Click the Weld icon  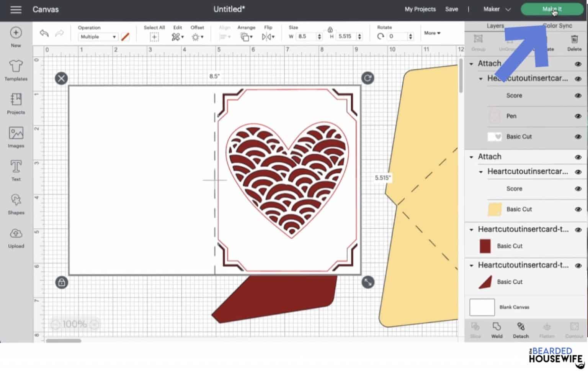click(x=497, y=327)
